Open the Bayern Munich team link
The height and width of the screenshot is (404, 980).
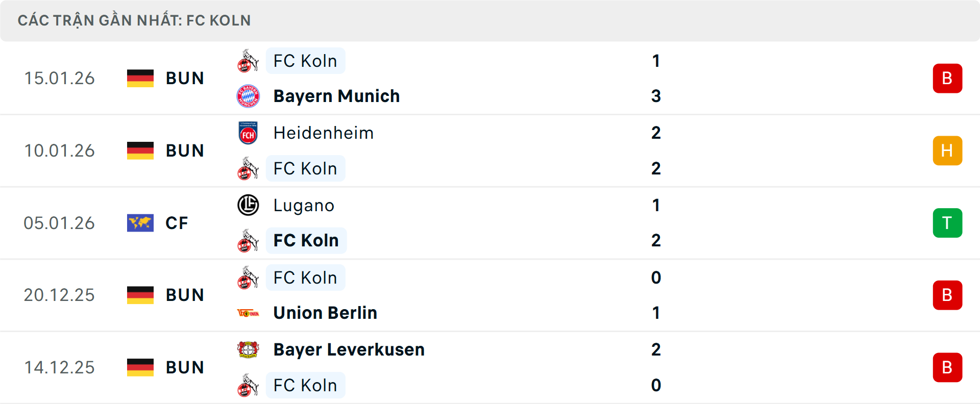click(x=336, y=96)
